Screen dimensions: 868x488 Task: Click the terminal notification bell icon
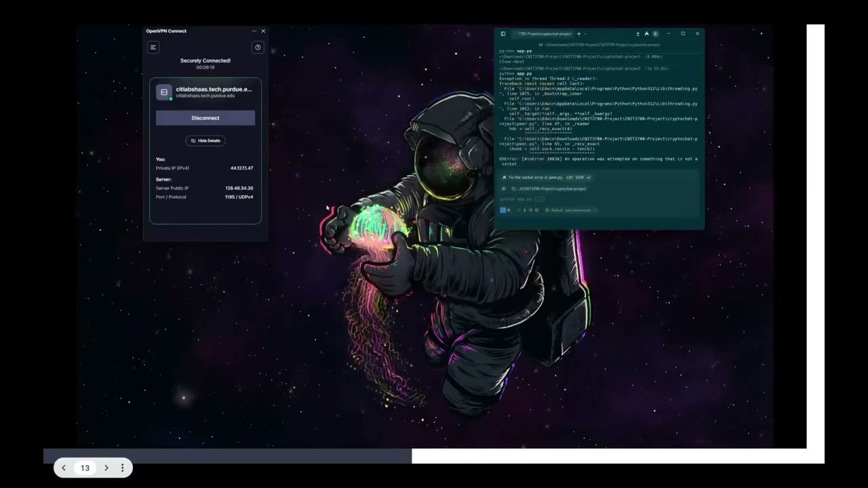(646, 34)
